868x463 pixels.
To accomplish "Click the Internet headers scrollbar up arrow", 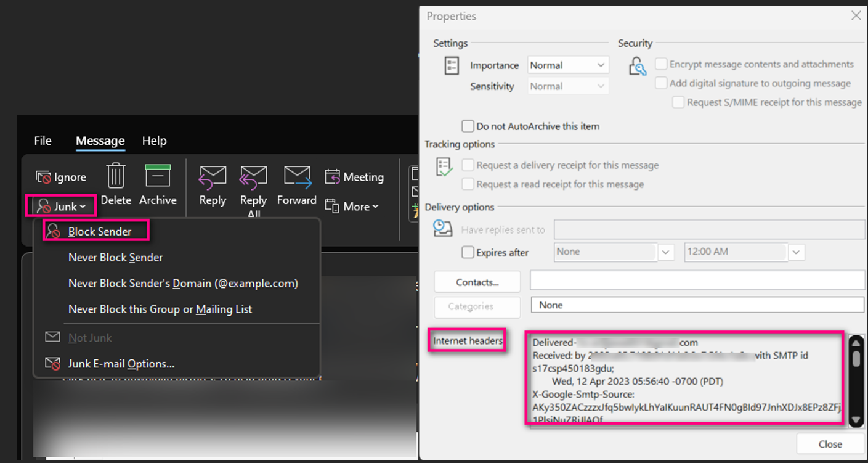I will (x=856, y=342).
